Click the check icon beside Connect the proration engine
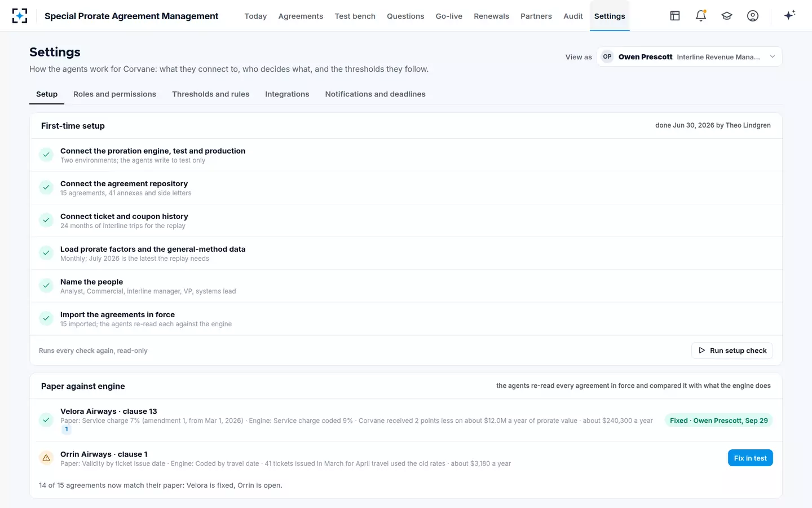The image size is (812, 508). [46, 155]
